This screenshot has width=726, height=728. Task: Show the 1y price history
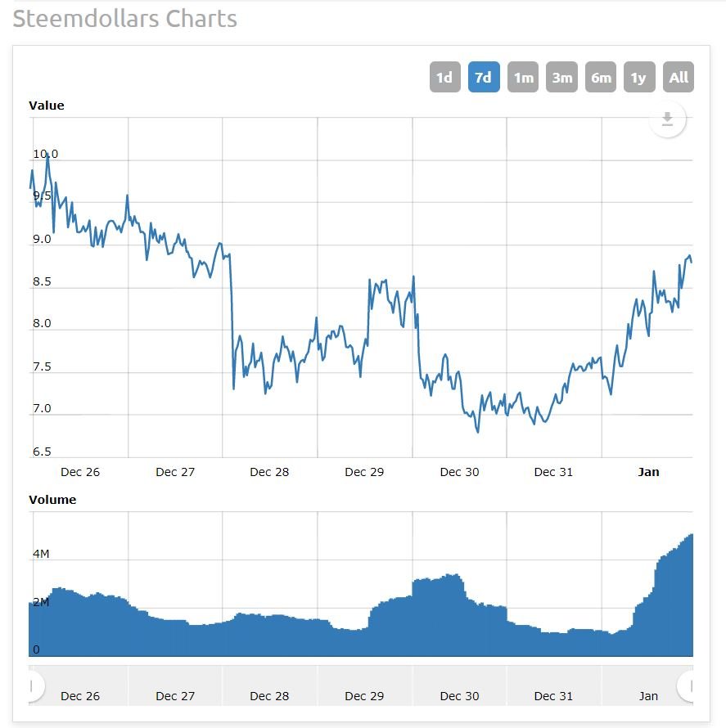(x=639, y=77)
